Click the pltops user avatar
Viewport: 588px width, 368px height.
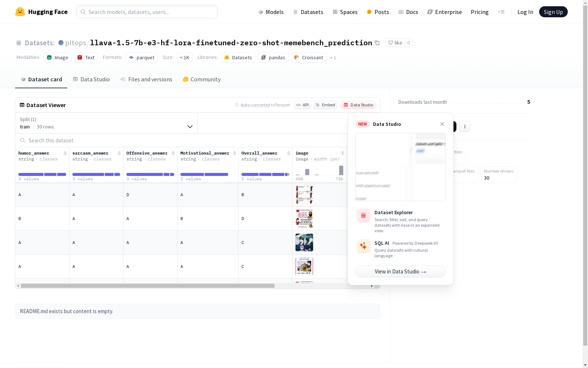pos(61,43)
